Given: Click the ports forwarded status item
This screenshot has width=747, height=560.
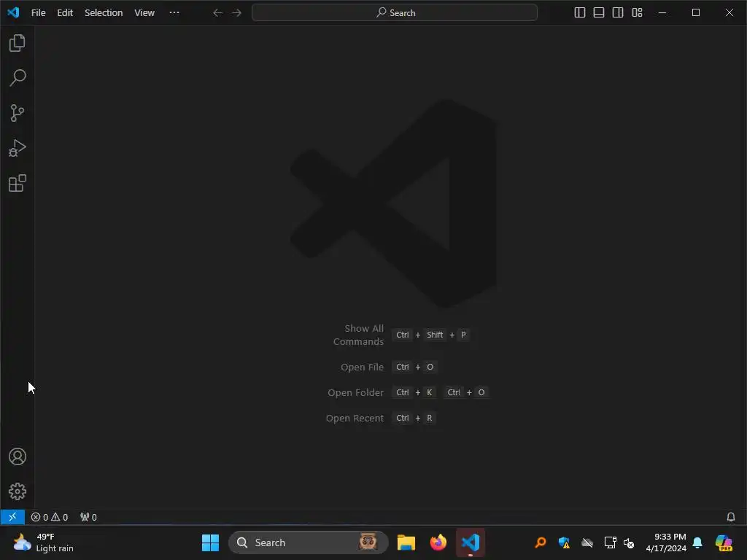Looking at the screenshot, I should [88, 517].
